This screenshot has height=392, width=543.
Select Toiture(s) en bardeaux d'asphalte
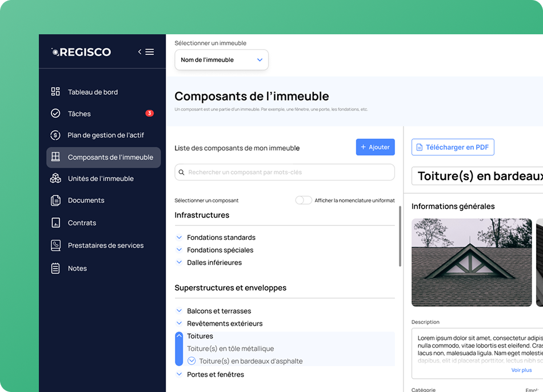[x=251, y=361]
